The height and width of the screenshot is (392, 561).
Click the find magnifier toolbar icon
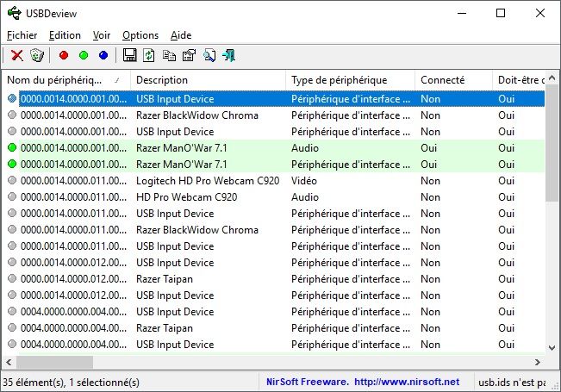[209, 55]
